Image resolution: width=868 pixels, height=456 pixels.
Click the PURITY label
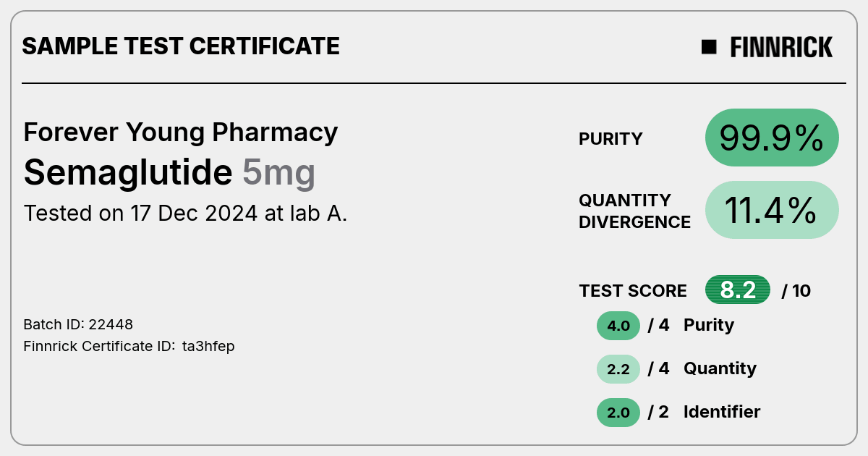point(610,139)
